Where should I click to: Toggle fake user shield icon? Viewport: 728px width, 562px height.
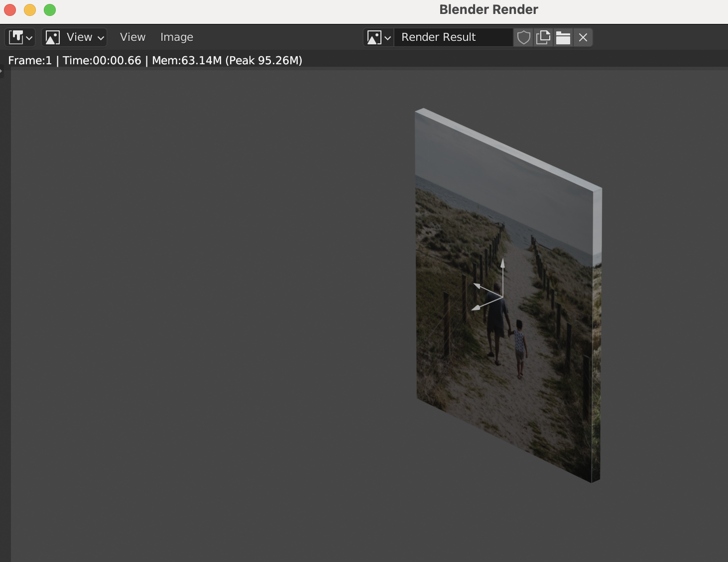click(x=523, y=37)
